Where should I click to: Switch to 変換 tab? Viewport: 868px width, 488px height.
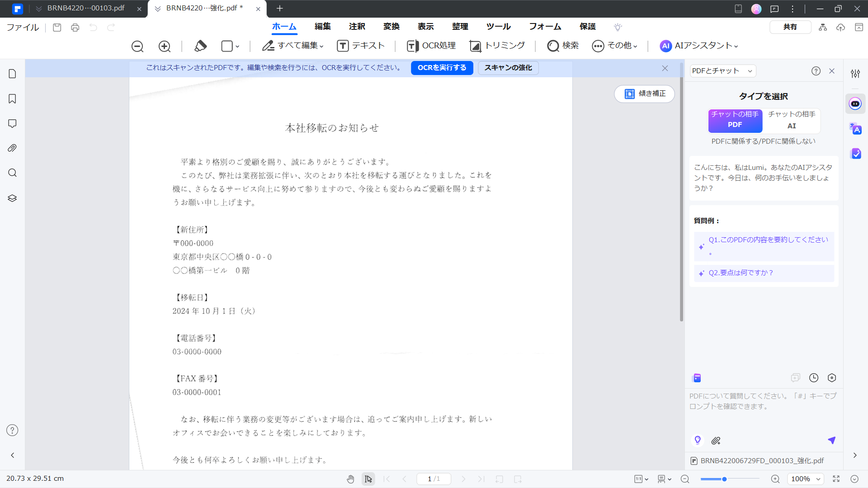point(392,27)
